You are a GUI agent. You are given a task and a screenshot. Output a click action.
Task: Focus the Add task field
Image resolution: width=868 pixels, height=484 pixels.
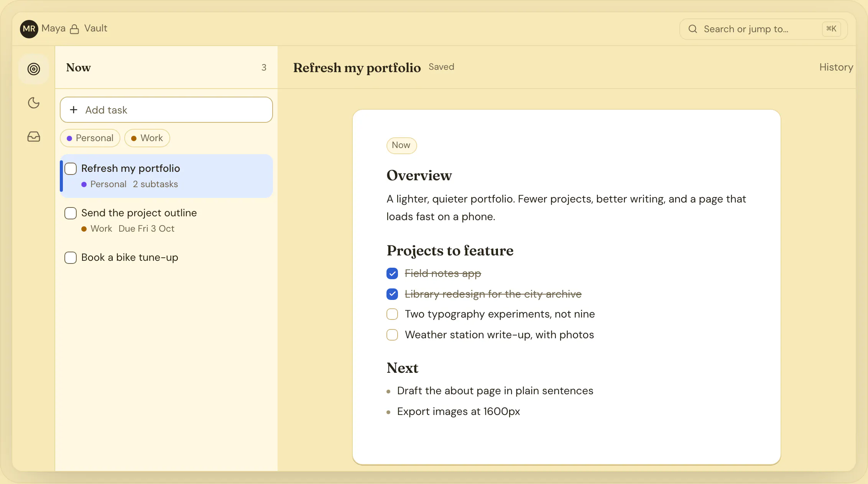click(166, 110)
